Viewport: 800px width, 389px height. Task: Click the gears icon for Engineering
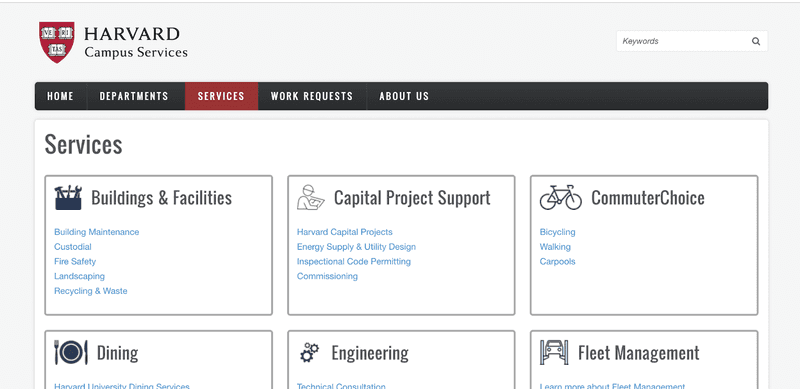309,353
